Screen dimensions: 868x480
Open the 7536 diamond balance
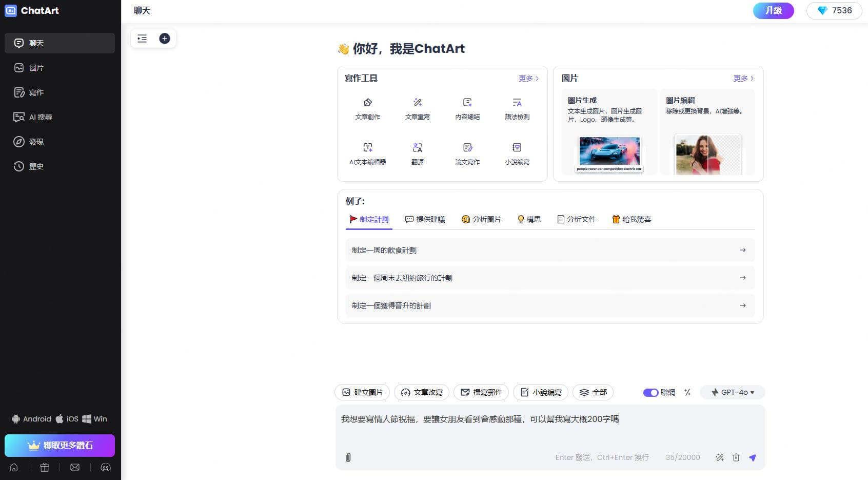[x=834, y=11]
